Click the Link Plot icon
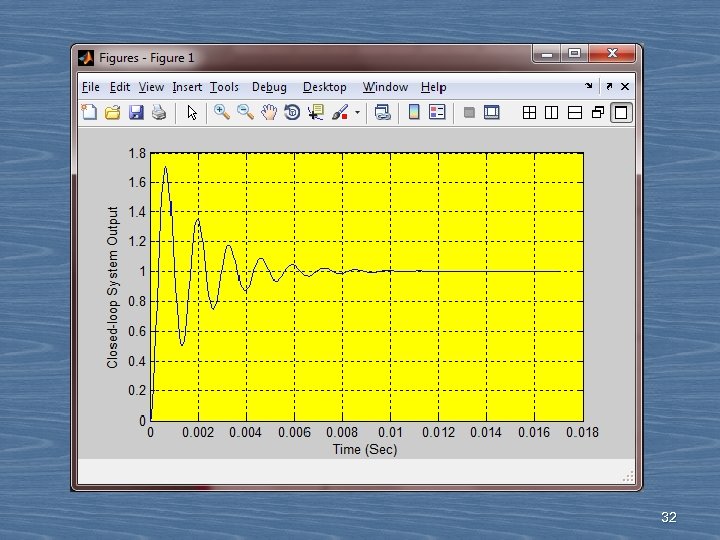Viewport: 720px width, 540px height. click(x=382, y=112)
